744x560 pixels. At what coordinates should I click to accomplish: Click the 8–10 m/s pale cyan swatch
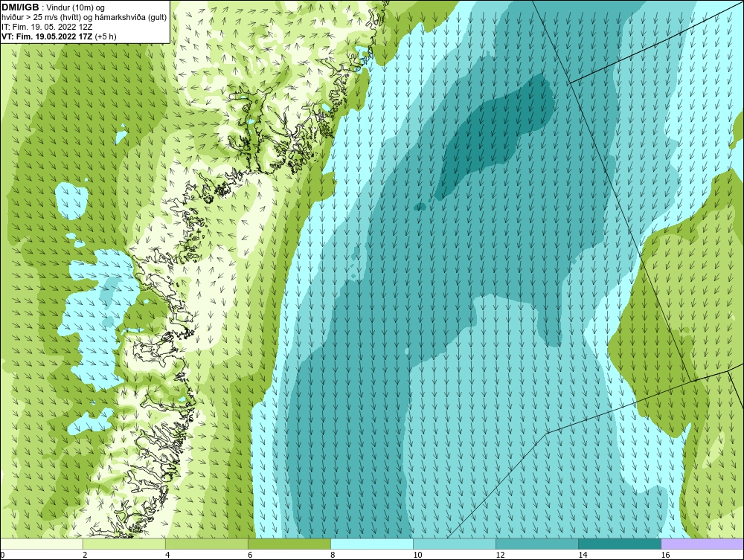pos(372,544)
